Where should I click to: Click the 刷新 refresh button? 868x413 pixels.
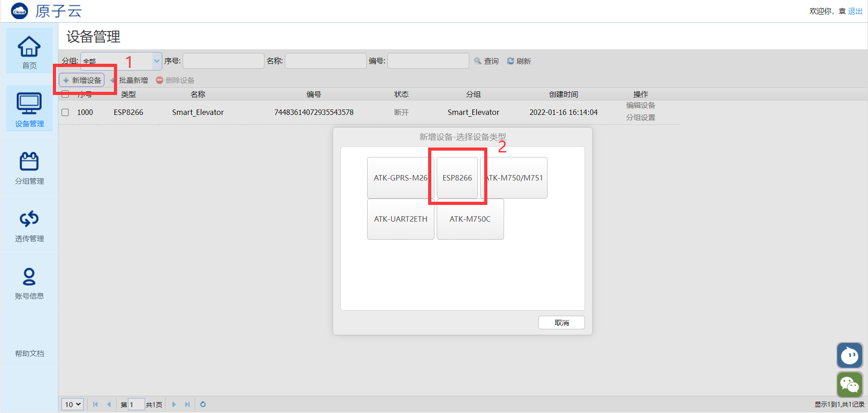(x=519, y=61)
